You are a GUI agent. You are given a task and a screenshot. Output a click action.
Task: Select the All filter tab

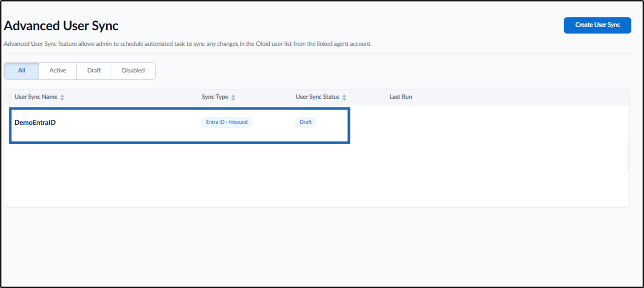pyautogui.click(x=22, y=71)
